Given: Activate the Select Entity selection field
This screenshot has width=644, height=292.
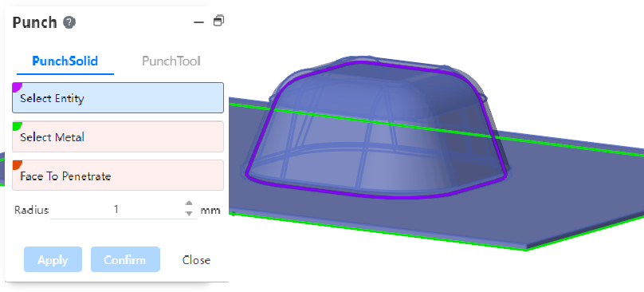Looking at the screenshot, I should 118,98.
